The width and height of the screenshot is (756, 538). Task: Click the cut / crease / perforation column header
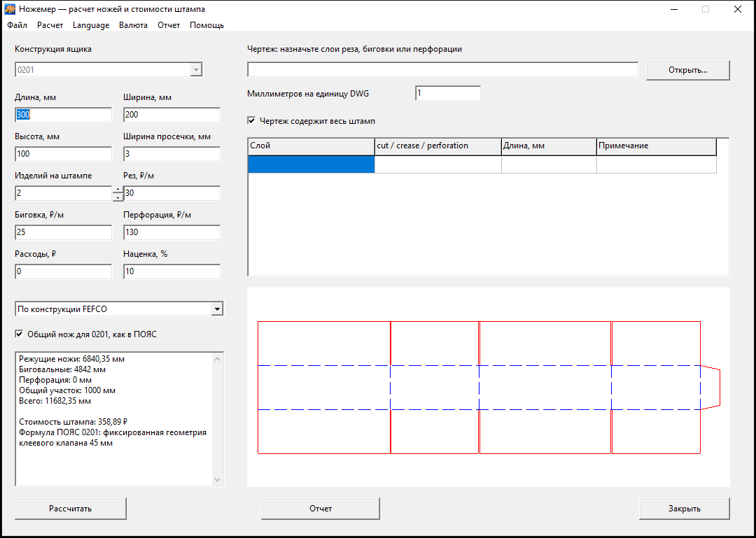437,146
